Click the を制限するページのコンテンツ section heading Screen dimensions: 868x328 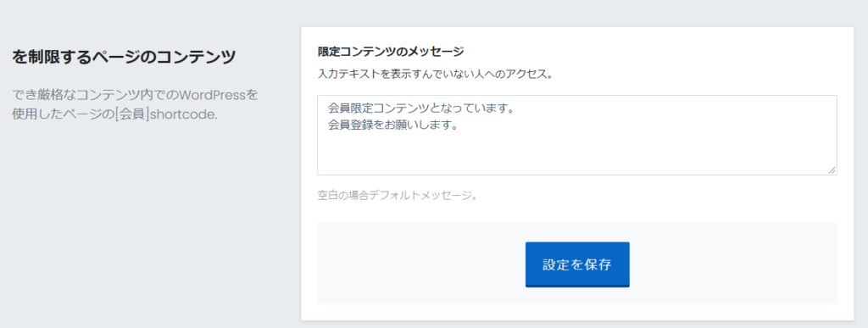124,57
